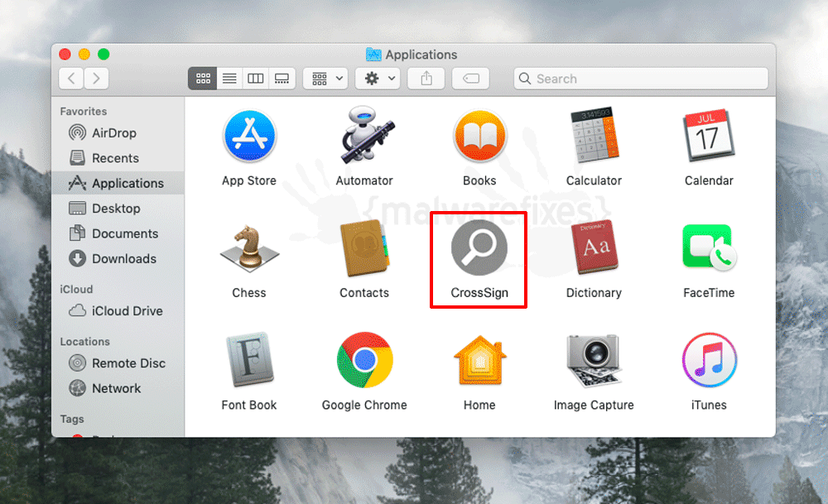Select Recents in the sidebar
Viewport: 828px width, 504px height.
point(118,158)
